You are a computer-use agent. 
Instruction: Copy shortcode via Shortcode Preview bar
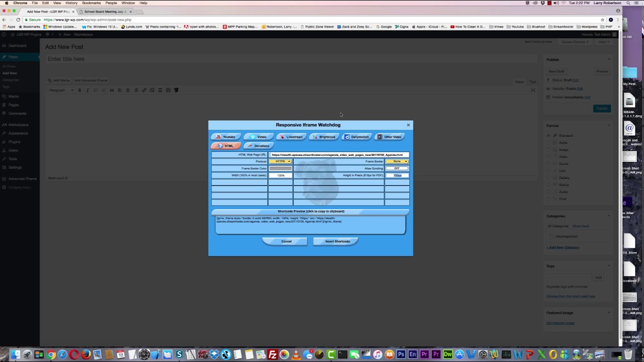(310, 212)
